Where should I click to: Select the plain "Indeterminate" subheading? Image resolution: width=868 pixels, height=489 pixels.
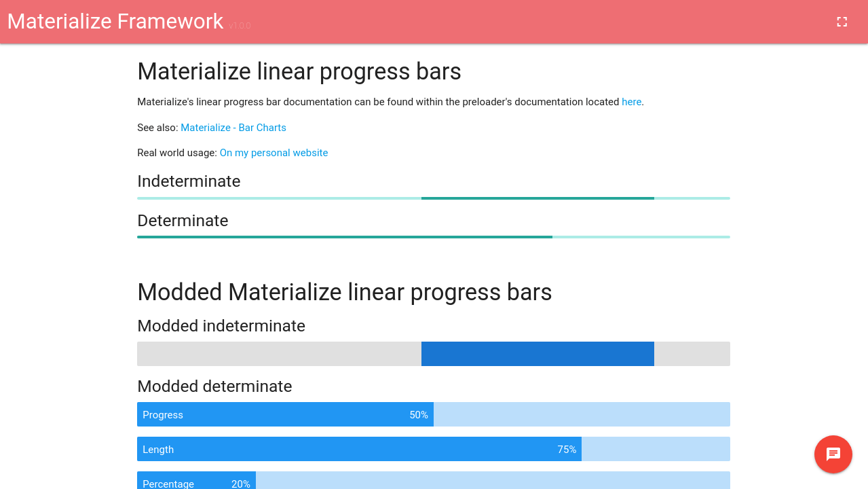pyautogui.click(x=189, y=181)
